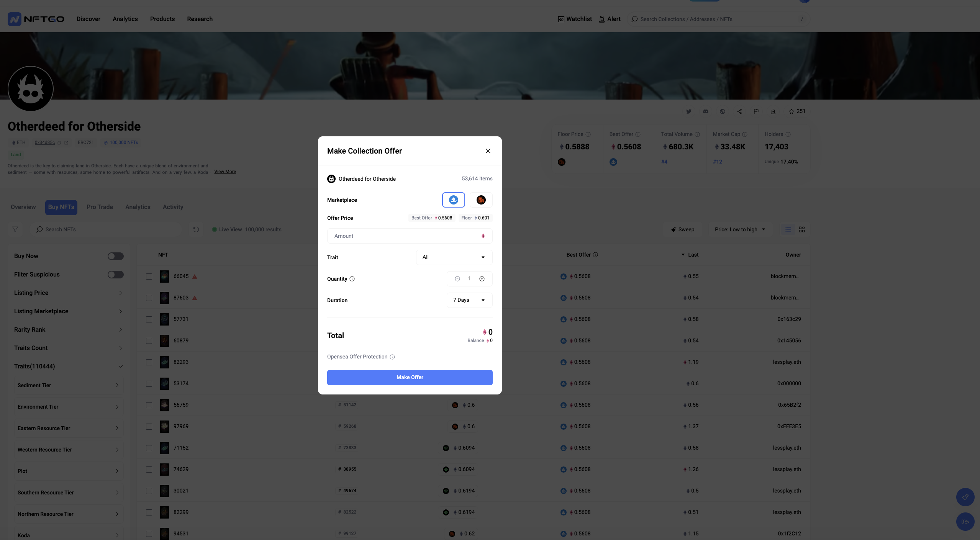Toggle the Filter Suspicious switch

[115, 275]
